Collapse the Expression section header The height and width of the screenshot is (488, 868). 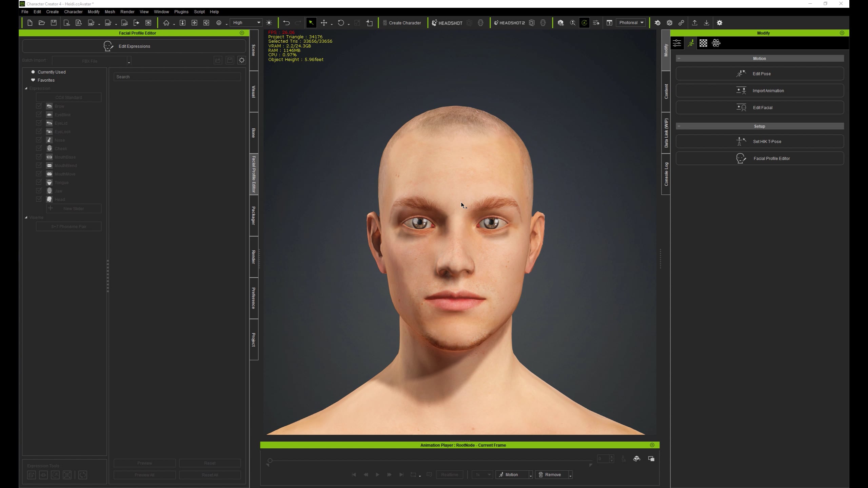26,88
